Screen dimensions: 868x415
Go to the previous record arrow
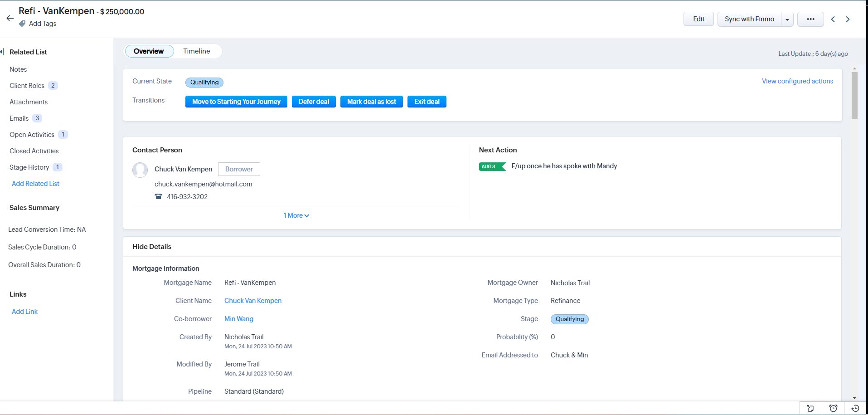(833, 19)
